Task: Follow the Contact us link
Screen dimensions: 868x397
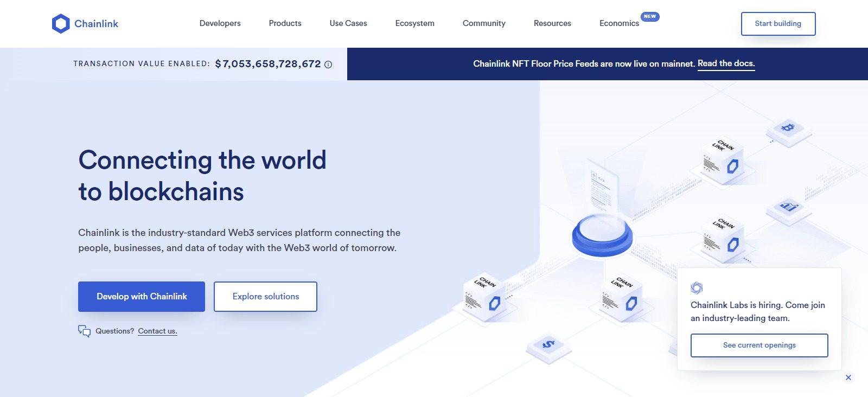Action: pos(157,331)
